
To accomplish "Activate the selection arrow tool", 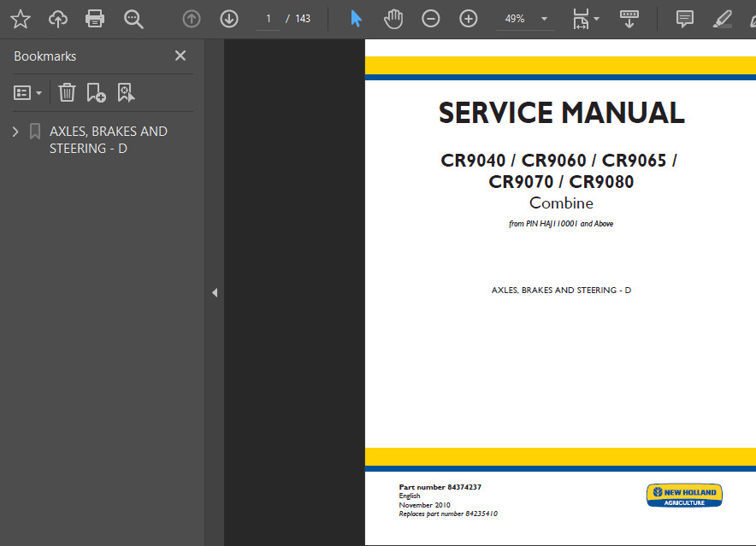I will [357, 19].
